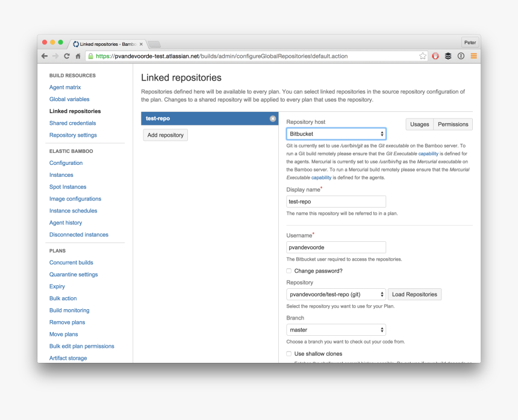Bookmark page with the star icon
This screenshot has width=518, height=420.
coord(422,56)
